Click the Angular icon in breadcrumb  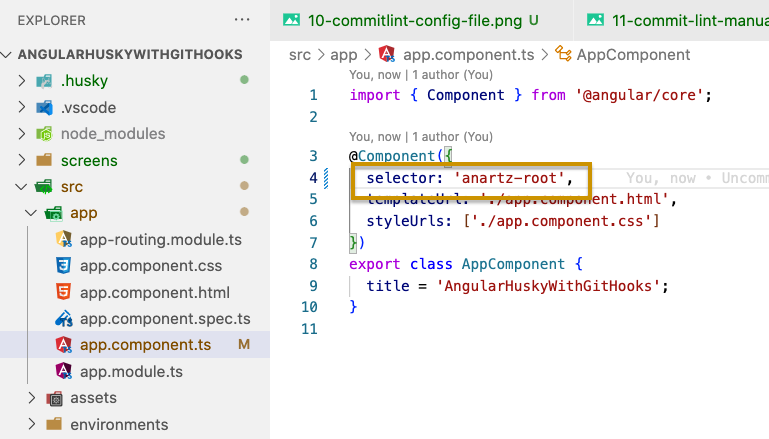pos(387,55)
